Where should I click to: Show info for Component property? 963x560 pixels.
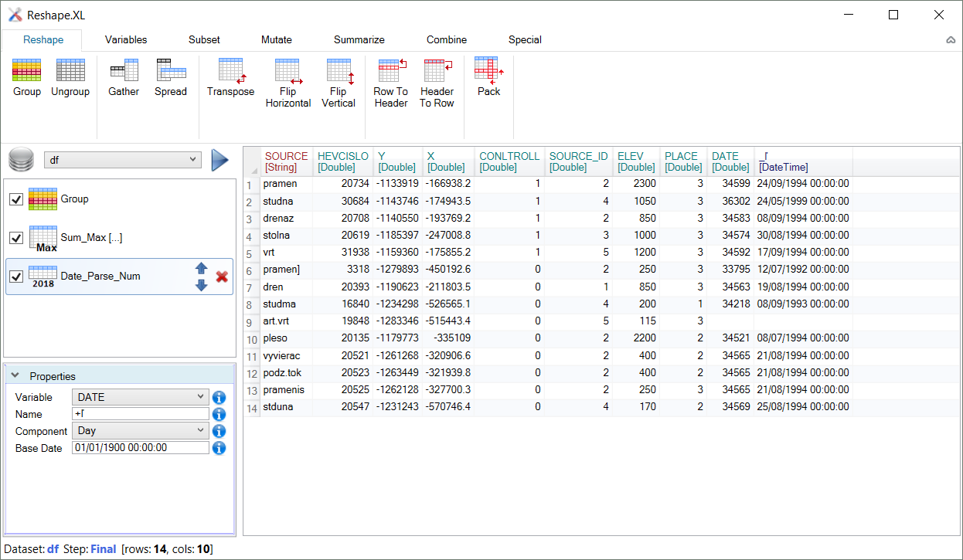[x=219, y=432]
